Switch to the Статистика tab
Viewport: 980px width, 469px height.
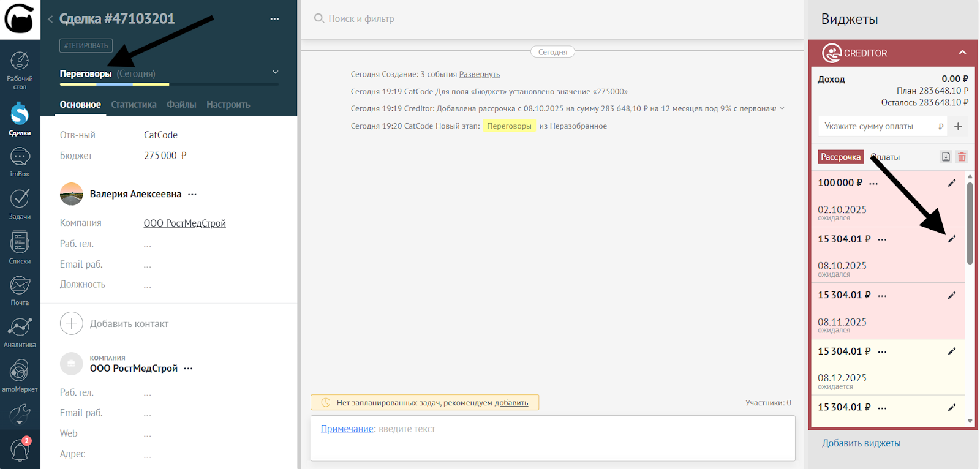(x=134, y=105)
